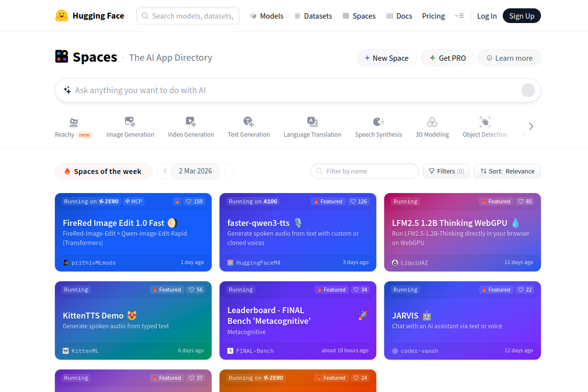The height and width of the screenshot is (392, 588).
Task: Click the New Space button
Action: (386, 58)
